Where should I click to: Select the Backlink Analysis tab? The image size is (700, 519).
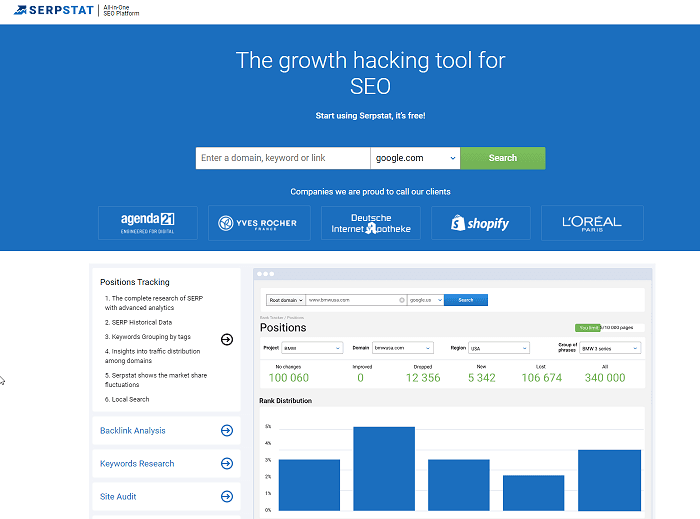pyautogui.click(x=133, y=431)
